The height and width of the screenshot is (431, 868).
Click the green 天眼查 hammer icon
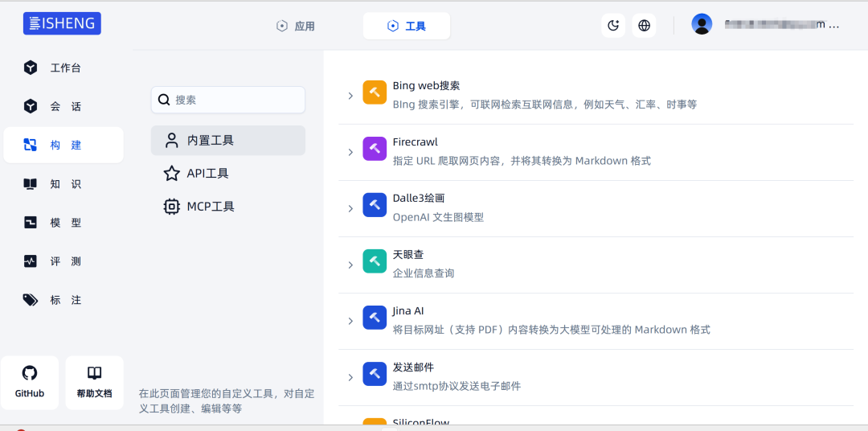[375, 261]
